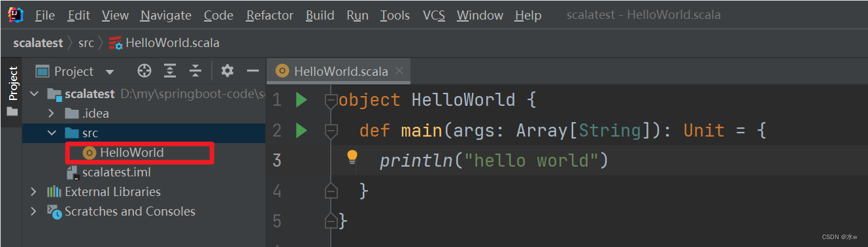Image resolution: width=868 pixels, height=247 pixels.
Task: Select scalatest.iml file
Action: pos(108,172)
